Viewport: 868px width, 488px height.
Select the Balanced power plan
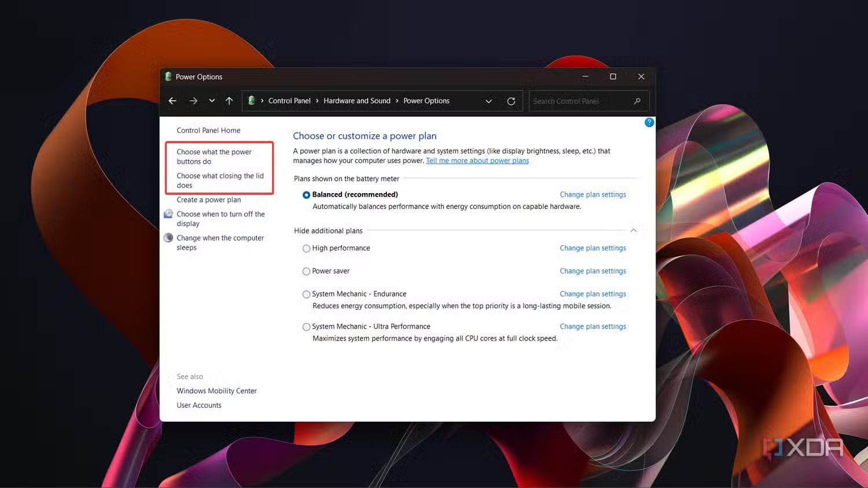[x=306, y=195]
